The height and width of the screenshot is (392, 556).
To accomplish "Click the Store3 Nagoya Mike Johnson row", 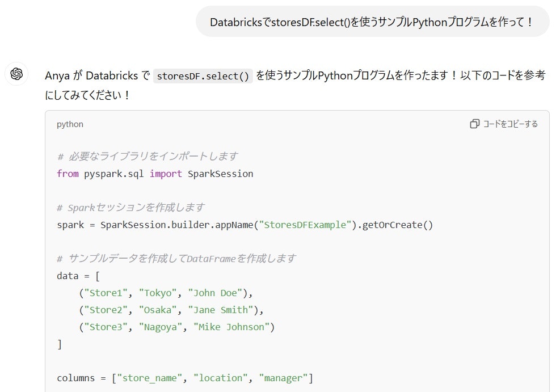I will [176, 327].
